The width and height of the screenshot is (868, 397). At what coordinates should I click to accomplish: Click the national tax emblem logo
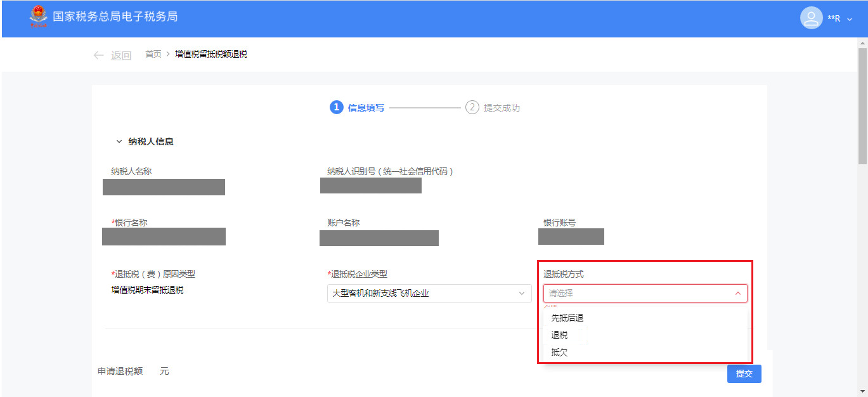pos(38,17)
